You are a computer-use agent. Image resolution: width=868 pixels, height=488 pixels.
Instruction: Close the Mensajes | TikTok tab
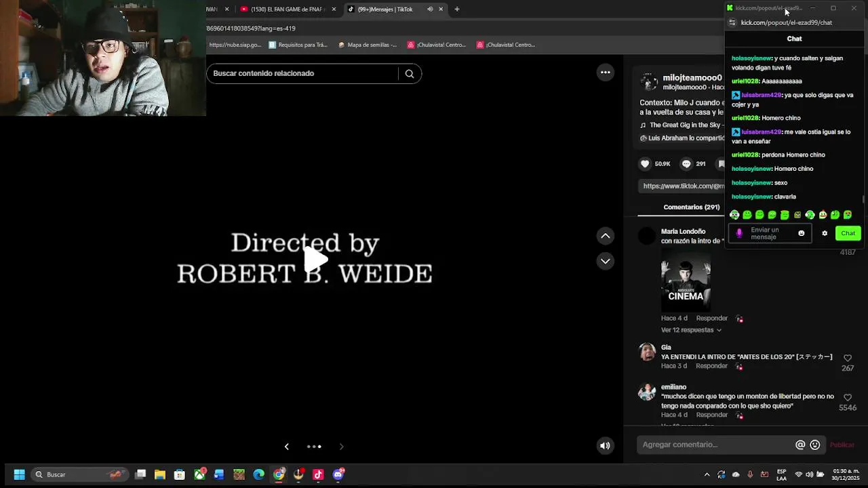click(x=441, y=9)
